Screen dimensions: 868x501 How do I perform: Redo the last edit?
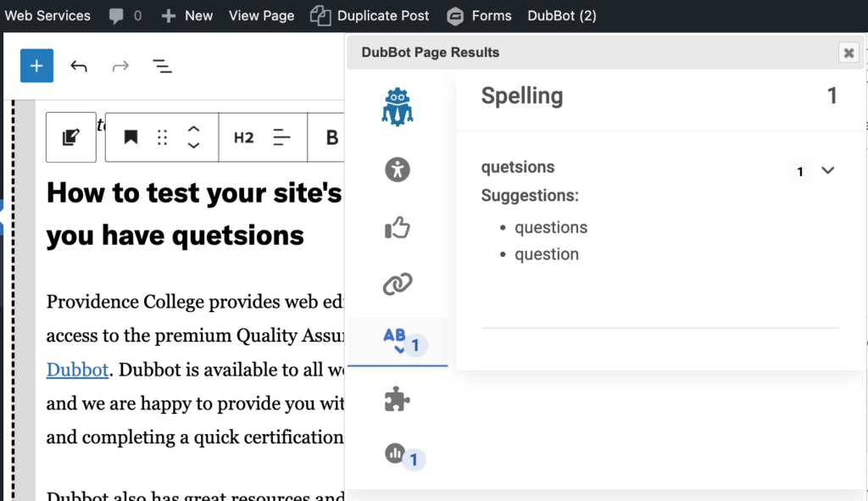(120, 66)
